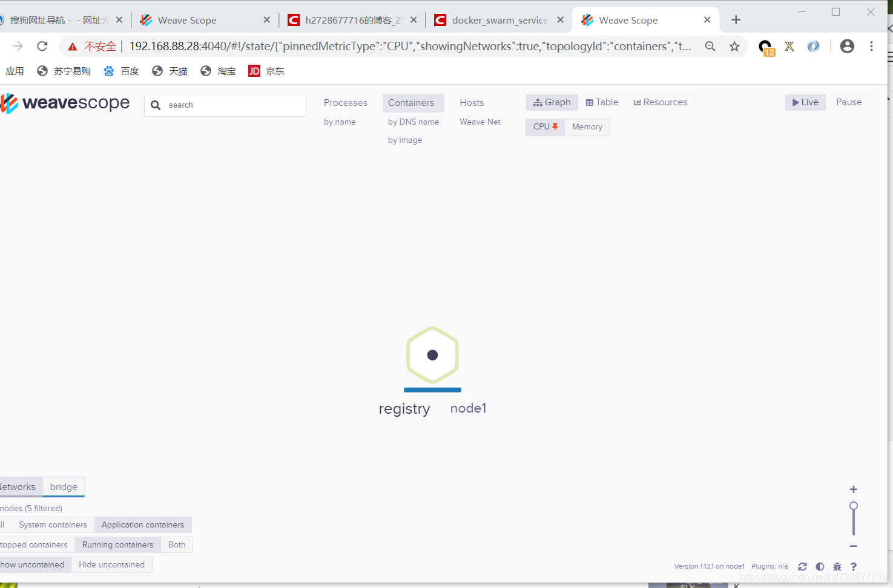Click the search magnifier icon in Scope
The height and width of the screenshot is (588, 893).
[x=156, y=105]
